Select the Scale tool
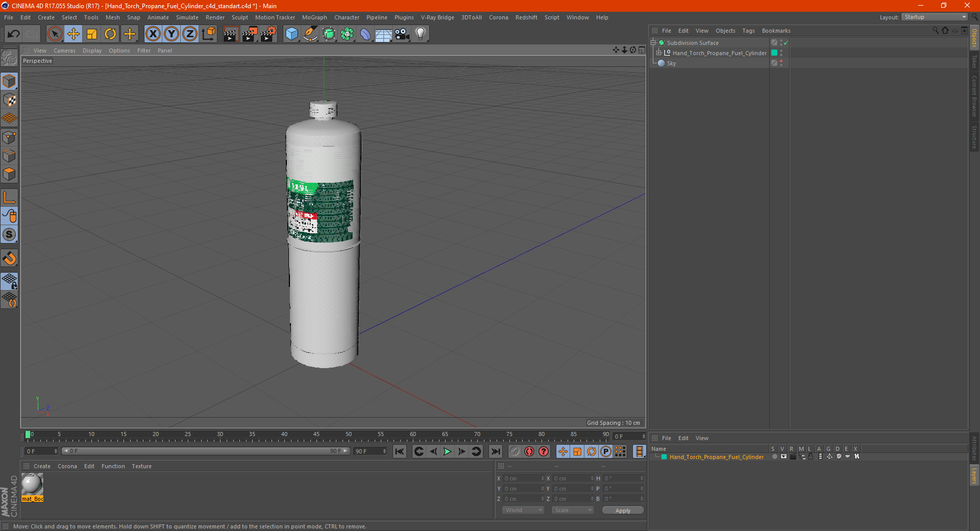This screenshot has width=980, height=531. (92, 34)
